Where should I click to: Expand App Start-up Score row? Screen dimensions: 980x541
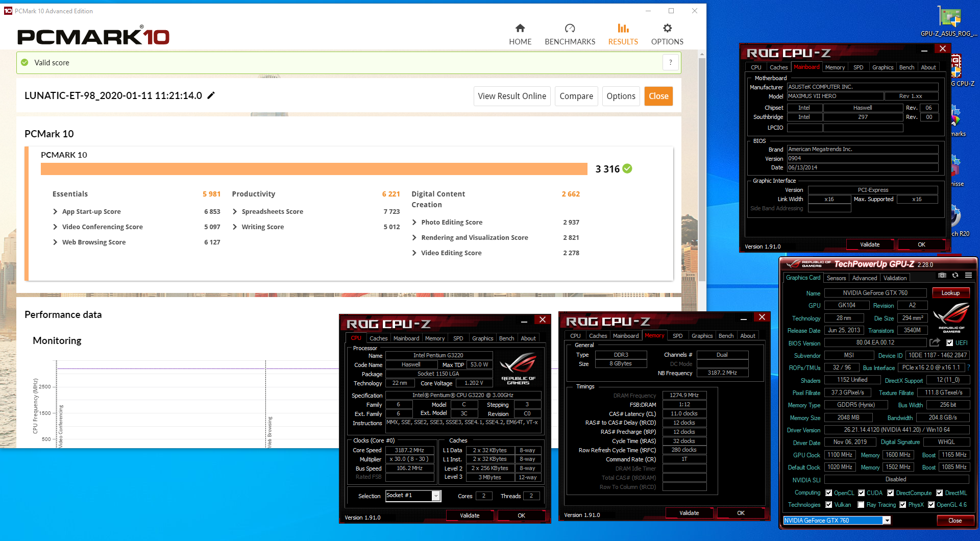55,211
